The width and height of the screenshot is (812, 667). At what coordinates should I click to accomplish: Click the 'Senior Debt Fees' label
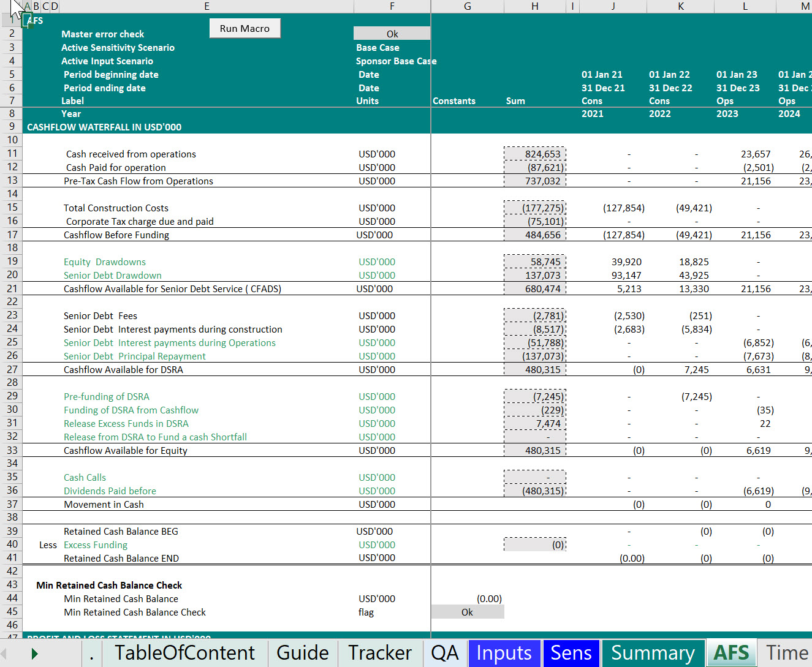(101, 315)
